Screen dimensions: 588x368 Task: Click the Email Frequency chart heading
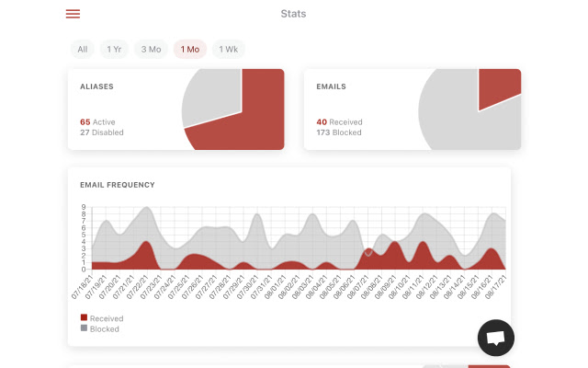tap(118, 185)
